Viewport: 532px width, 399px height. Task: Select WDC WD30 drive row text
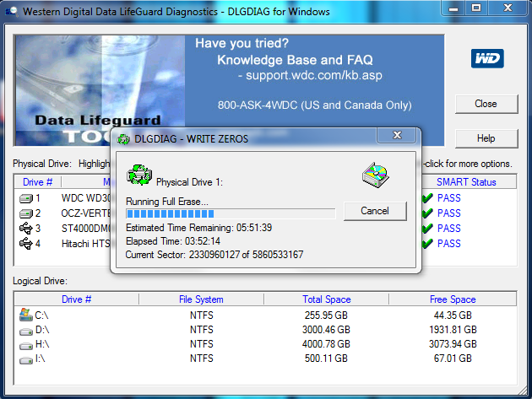pos(86,198)
